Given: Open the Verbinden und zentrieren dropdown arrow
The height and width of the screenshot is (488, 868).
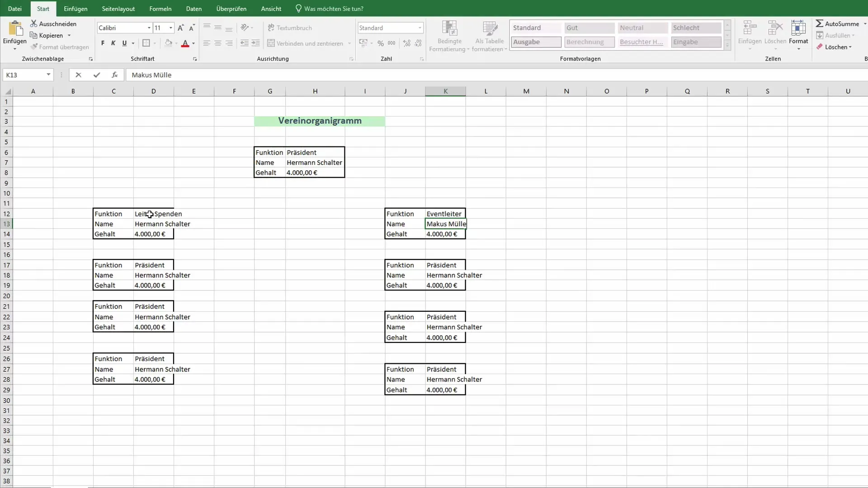Looking at the screenshot, I should tap(349, 44).
